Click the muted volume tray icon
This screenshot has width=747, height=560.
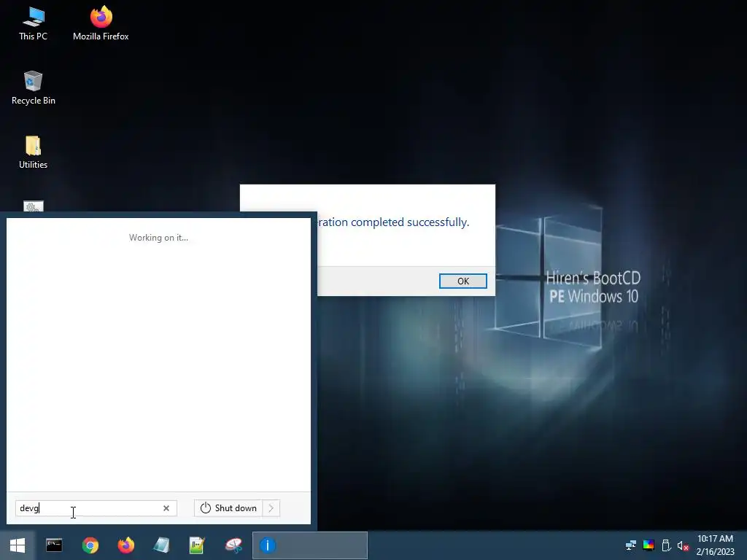pos(683,545)
